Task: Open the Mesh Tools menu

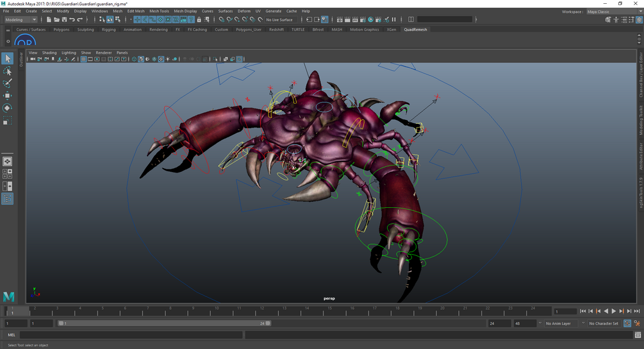Action: 159,11
